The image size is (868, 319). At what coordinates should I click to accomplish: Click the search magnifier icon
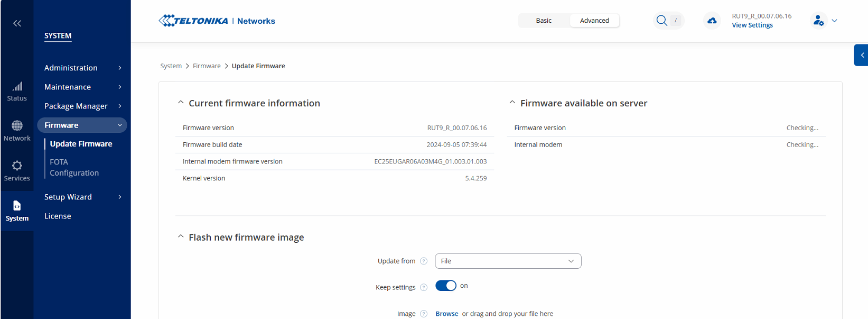[661, 21]
